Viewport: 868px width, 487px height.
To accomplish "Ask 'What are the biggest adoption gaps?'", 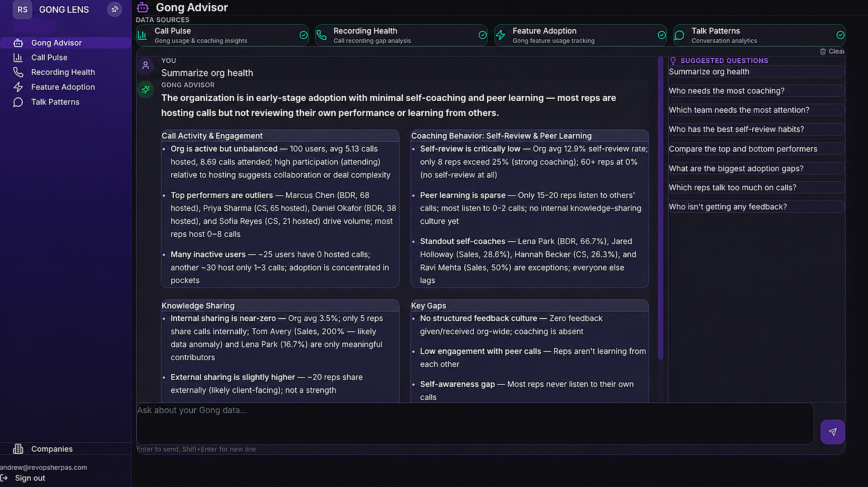I will tap(756, 168).
